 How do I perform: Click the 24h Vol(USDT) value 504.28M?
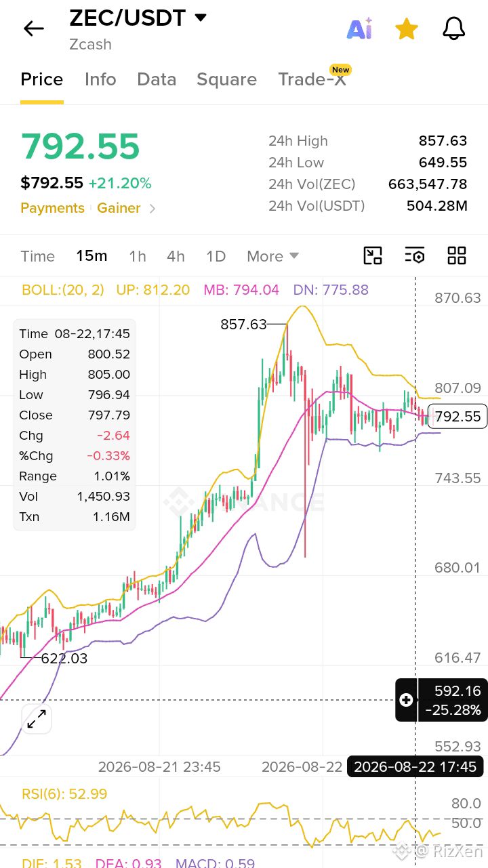[437, 206]
